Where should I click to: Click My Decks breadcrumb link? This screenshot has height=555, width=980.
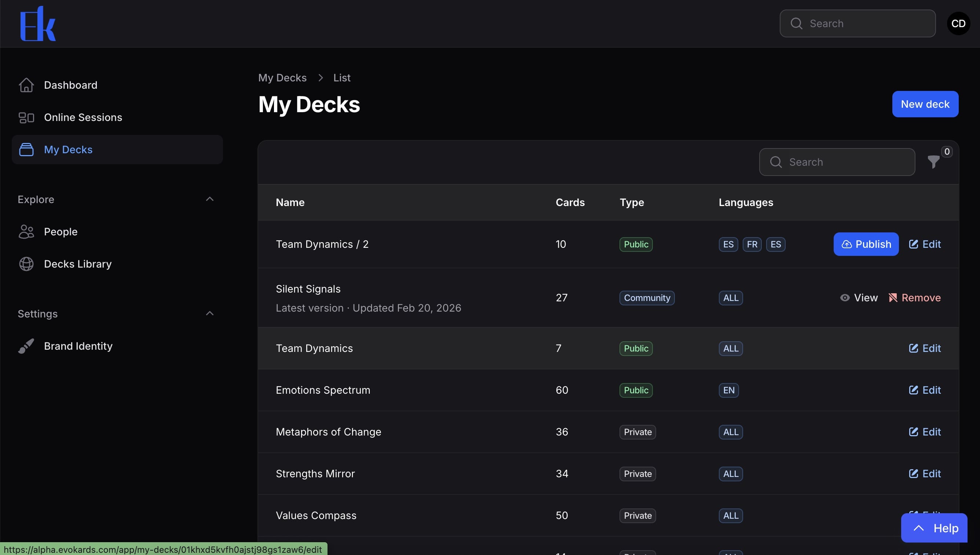point(282,78)
